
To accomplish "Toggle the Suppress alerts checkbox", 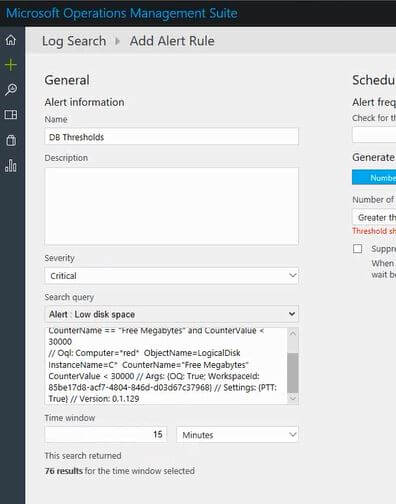I will click(357, 249).
